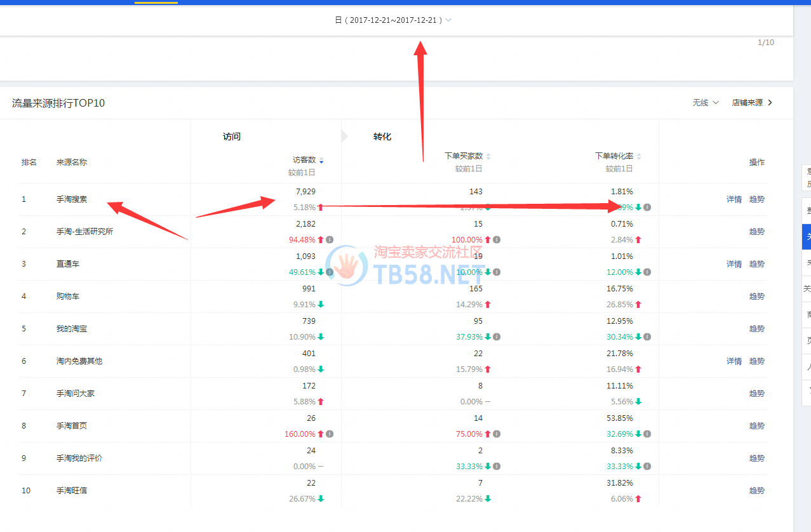The height and width of the screenshot is (532, 811).
Task: Click info icon beside 94.48% visitor change
Action: coord(330,239)
